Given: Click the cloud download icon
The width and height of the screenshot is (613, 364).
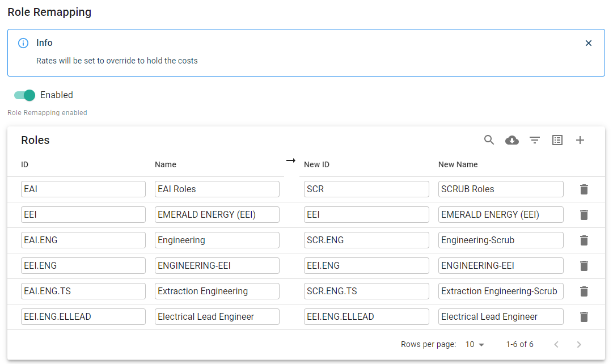Looking at the screenshot, I should [x=511, y=140].
